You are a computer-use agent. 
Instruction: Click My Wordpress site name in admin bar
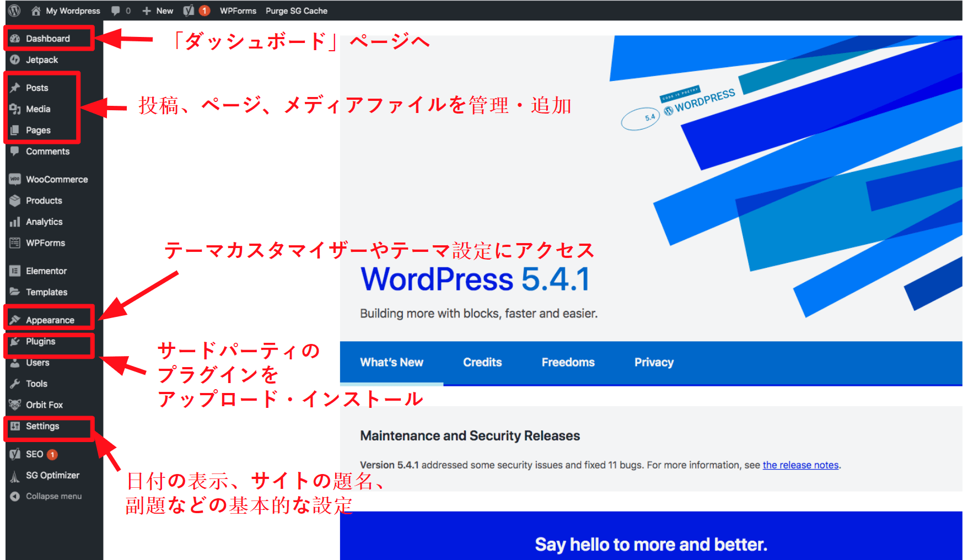[x=73, y=10]
